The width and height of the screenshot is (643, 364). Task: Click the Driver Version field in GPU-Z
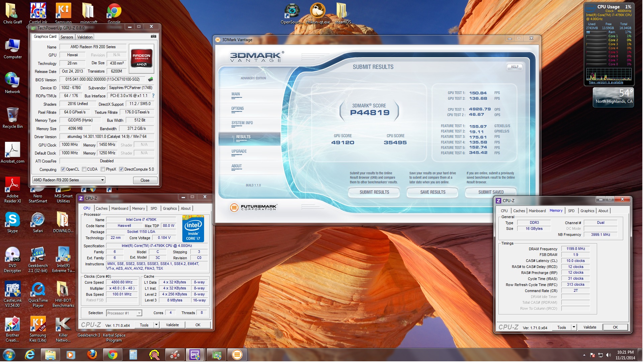pos(107,136)
